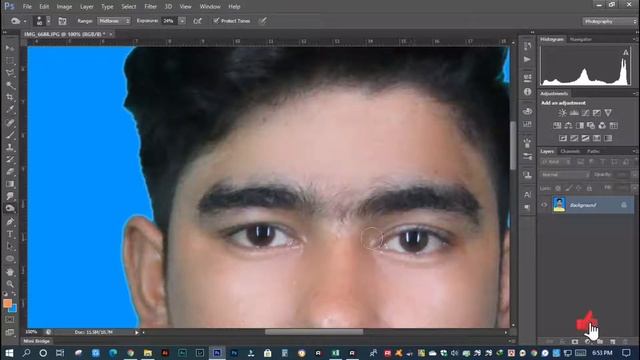This screenshot has height=360, width=640.
Task: Select the Quick Selection tool
Action: pyautogui.click(x=10, y=85)
